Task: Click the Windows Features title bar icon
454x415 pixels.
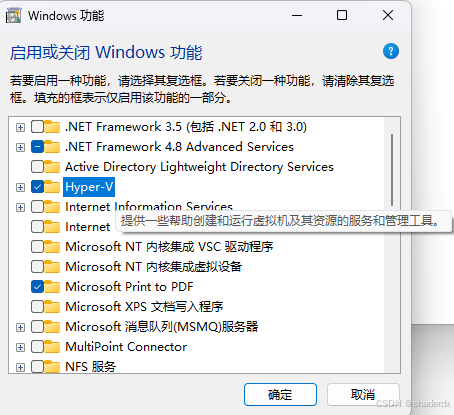Action: pos(13,16)
